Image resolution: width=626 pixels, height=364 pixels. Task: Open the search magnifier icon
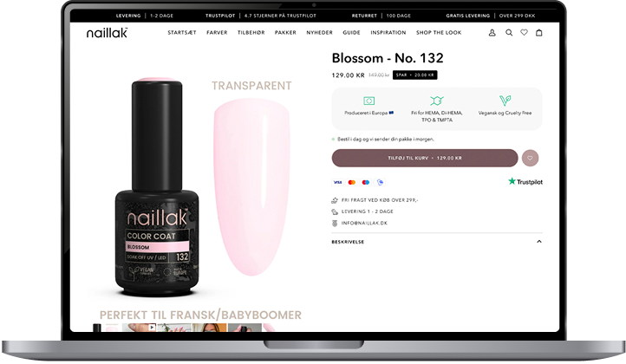(x=509, y=33)
